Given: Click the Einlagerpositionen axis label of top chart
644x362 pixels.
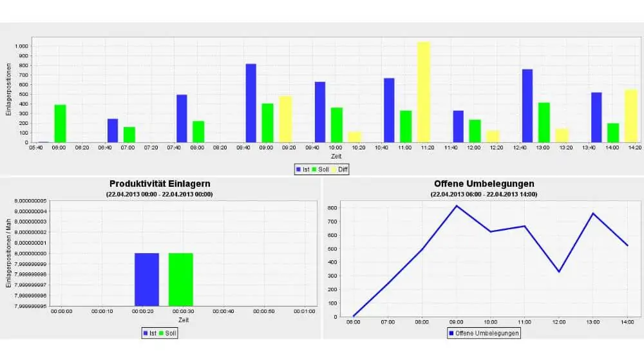Looking at the screenshot, I should coord(9,90).
